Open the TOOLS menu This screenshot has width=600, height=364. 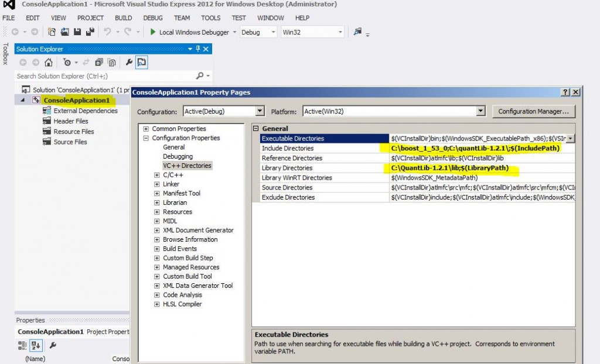(211, 18)
